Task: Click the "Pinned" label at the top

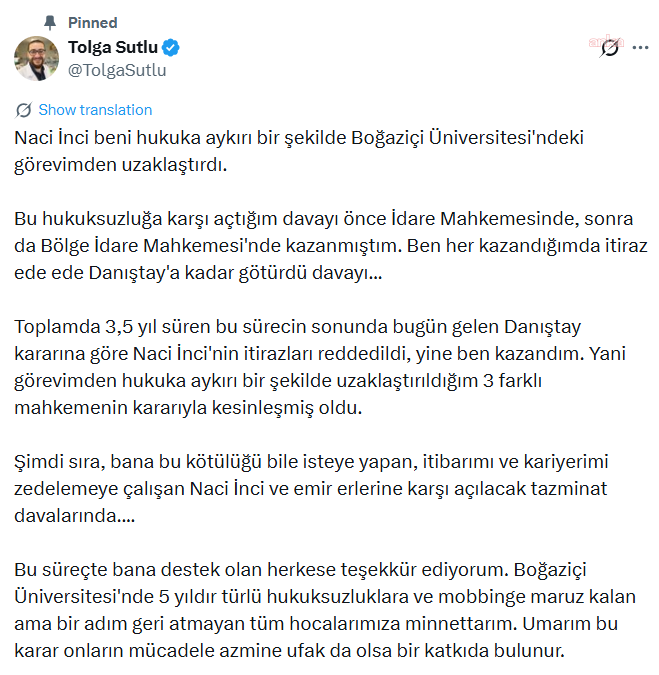Action: [92, 22]
